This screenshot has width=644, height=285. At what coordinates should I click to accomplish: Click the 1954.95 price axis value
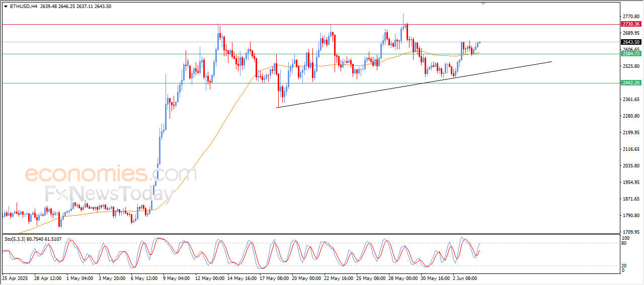click(631, 182)
